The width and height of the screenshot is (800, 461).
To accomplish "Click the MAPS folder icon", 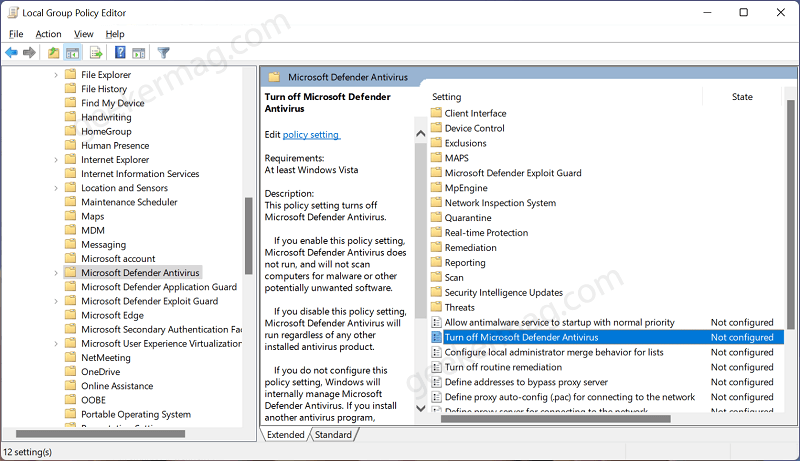I will pos(436,158).
